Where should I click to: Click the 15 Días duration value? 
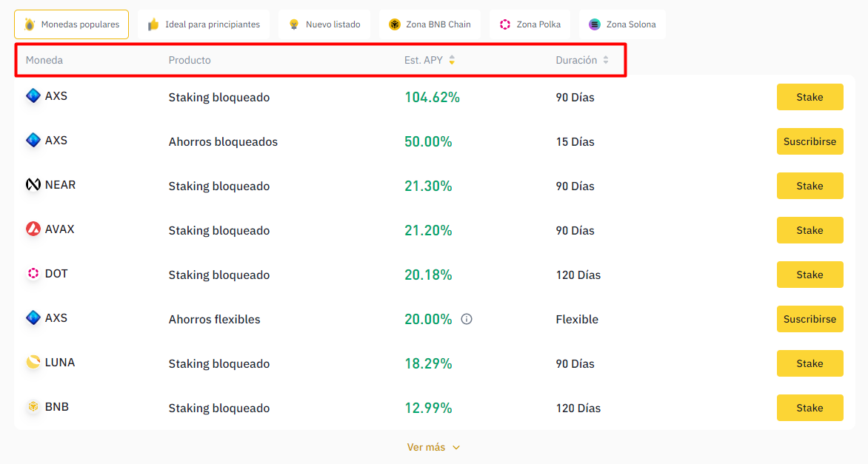click(575, 141)
